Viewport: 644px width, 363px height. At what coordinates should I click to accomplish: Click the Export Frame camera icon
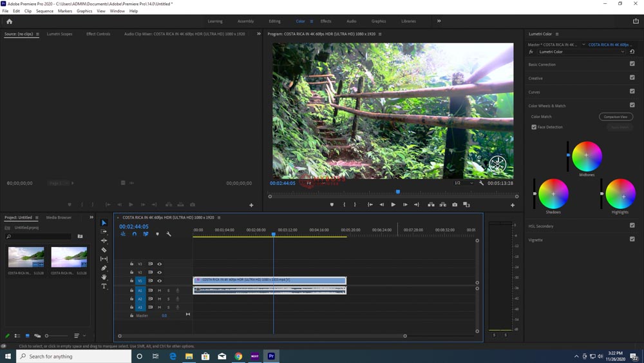coord(455,204)
